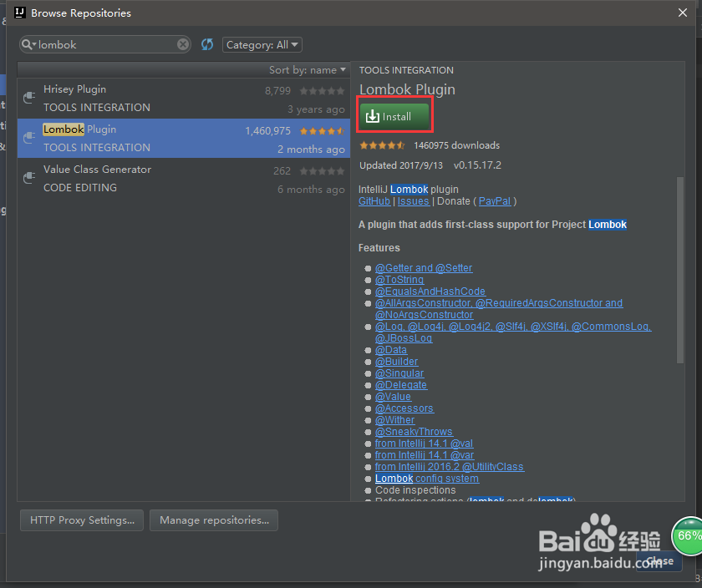
Task: Open the Sort by: name dropdown
Action: click(308, 70)
